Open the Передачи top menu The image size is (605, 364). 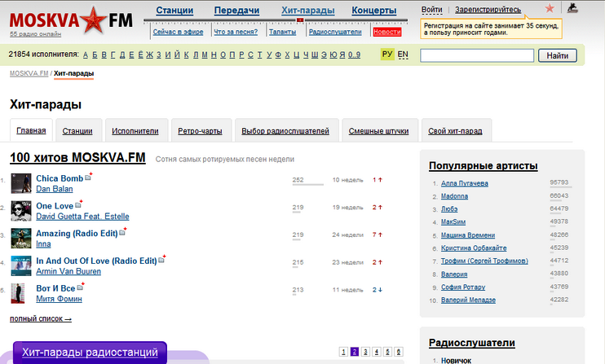tap(236, 11)
